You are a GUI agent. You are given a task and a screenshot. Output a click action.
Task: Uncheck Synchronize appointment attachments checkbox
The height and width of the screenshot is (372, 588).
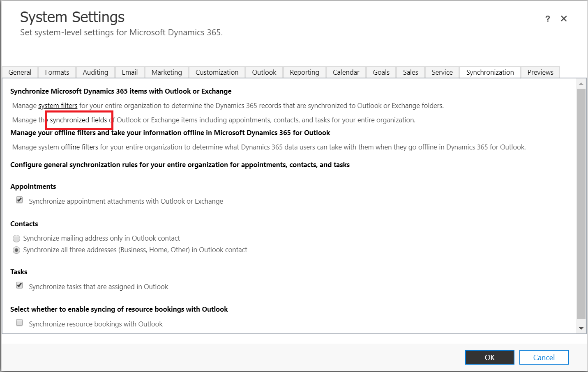(19, 200)
